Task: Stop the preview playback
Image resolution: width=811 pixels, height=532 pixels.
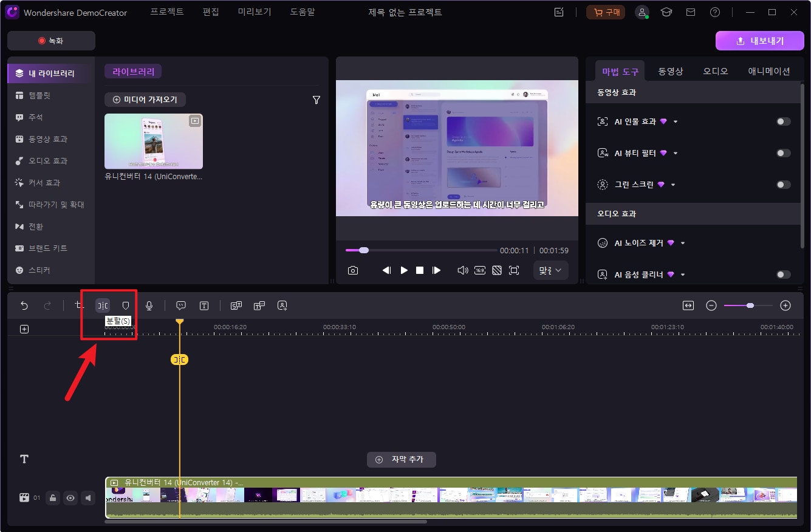Action: pyautogui.click(x=420, y=270)
